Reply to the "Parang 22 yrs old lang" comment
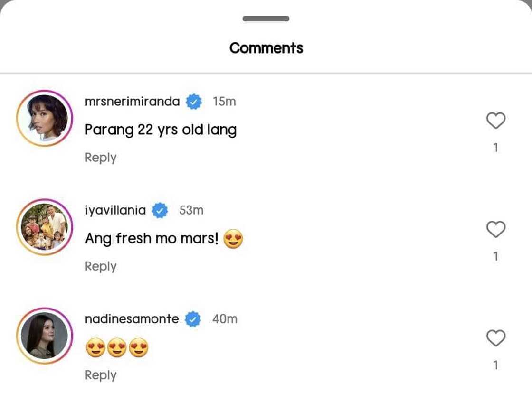This screenshot has width=532, height=402. tap(101, 158)
